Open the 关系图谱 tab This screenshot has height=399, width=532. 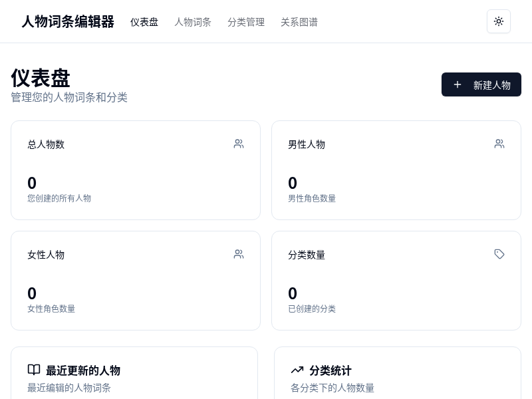299,22
